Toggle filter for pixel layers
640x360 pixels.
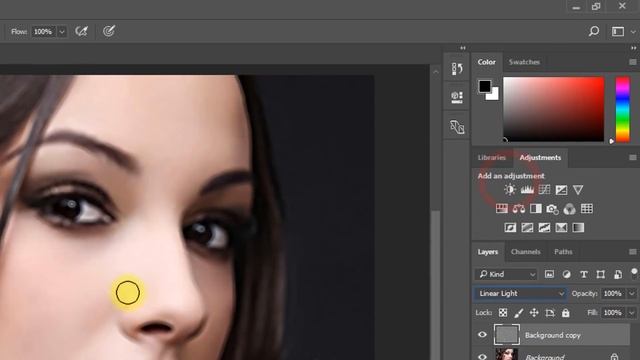pos(549,274)
